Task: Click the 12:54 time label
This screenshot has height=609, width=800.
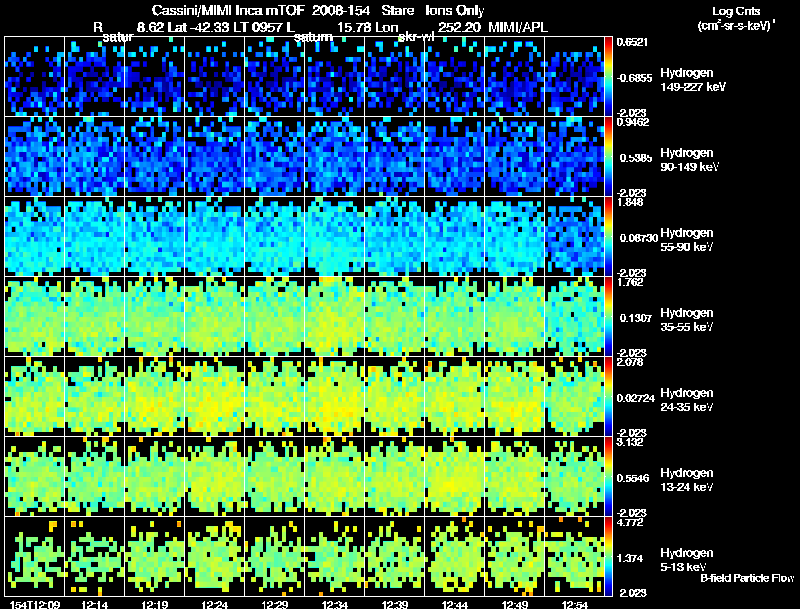Action: (x=574, y=605)
